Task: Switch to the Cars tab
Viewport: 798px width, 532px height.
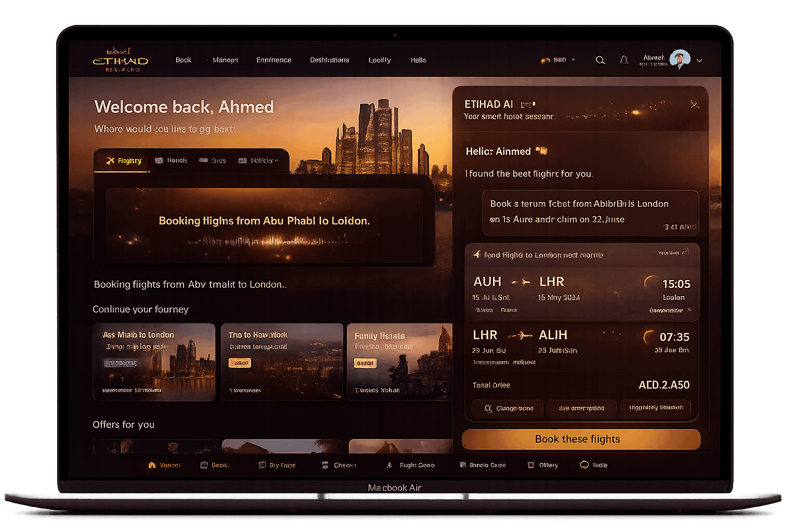Action: [x=212, y=161]
